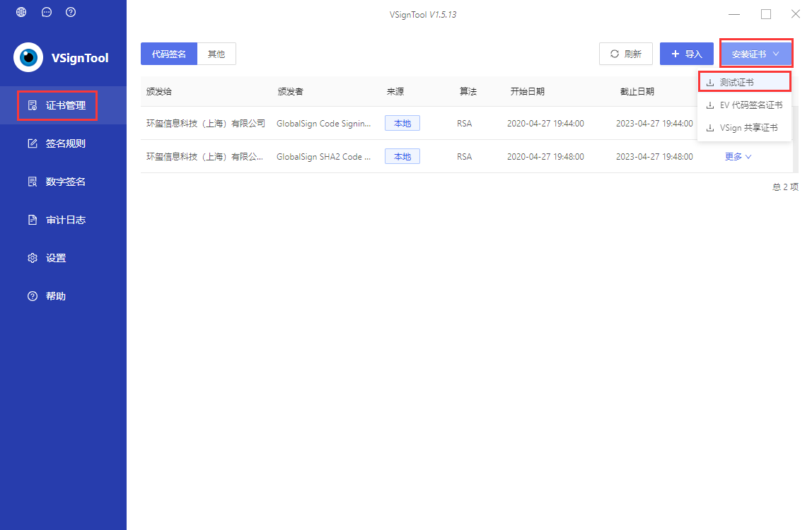The width and height of the screenshot is (812, 530).
Task: Open 设置 in the sidebar
Action: [63, 258]
